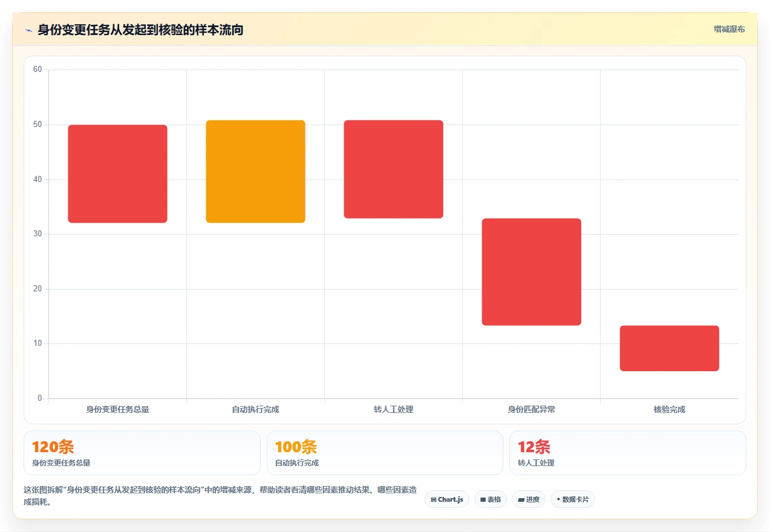Image resolution: width=770 pixels, height=532 pixels.
Task: Open the 100条 自动执行完成 data card
Action: click(x=385, y=453)
